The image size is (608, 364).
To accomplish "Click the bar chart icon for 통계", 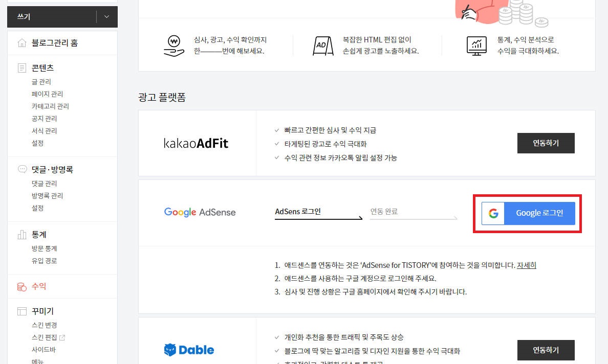I will coord(22,235).
